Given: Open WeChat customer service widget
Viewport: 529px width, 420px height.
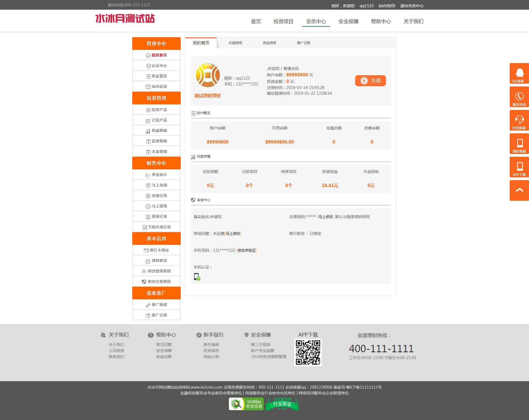Looking at the screenshot, I should (x=519, y=144).
